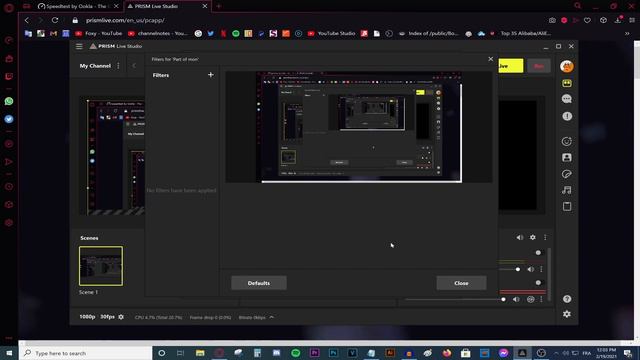640x360 pixels.
Task: Open PRISM settings gear at sidebar bottom
Action: click(x=567, y=314)
